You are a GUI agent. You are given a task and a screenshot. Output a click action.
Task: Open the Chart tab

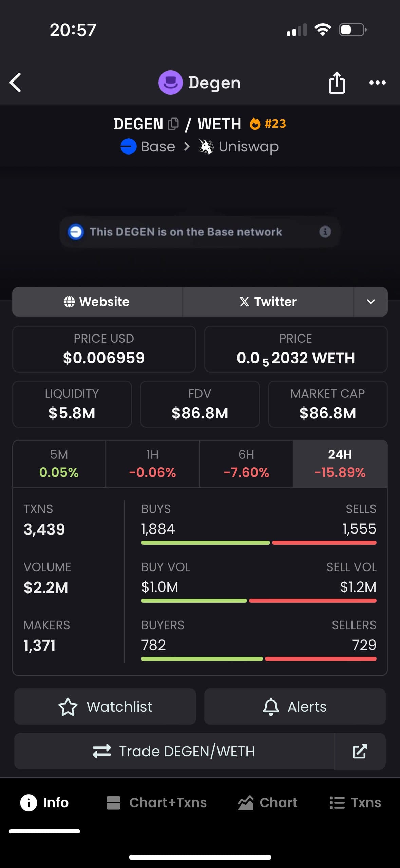point(268,803)
